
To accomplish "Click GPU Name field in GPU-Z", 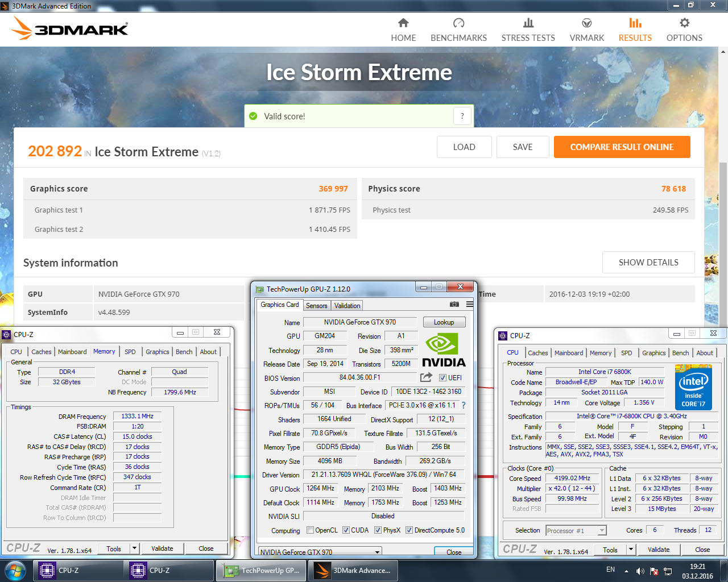I will click(x=360, y=322).
